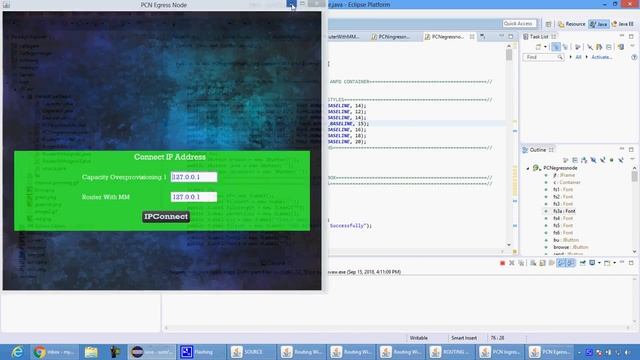Viewport: 640px width, 360px height.
Task: Switch to the Resource perspective
Action: [x=572, y=24]
